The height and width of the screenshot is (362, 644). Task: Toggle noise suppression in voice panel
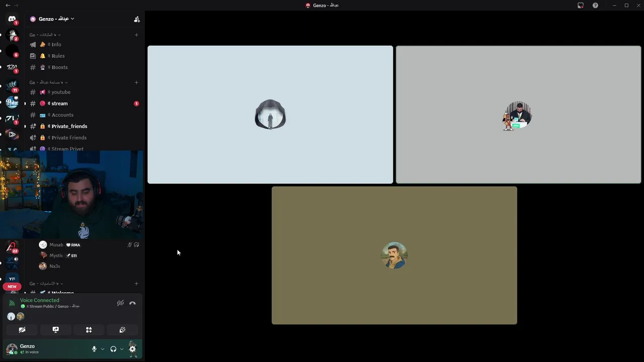(x=120, y=303)
